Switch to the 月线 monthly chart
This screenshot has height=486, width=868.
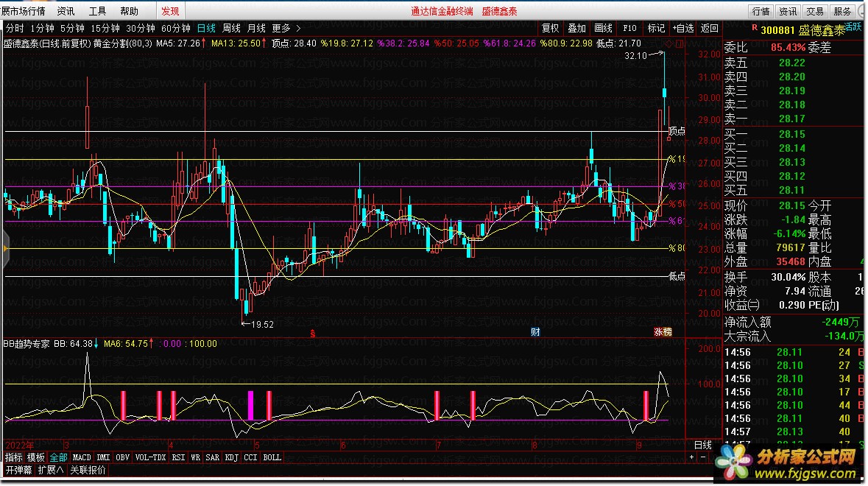256,28
